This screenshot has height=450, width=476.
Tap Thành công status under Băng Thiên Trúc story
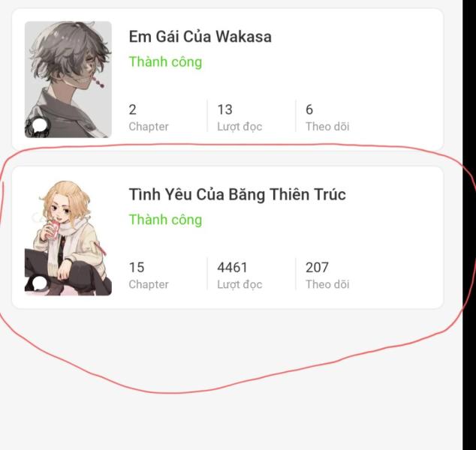165,220
